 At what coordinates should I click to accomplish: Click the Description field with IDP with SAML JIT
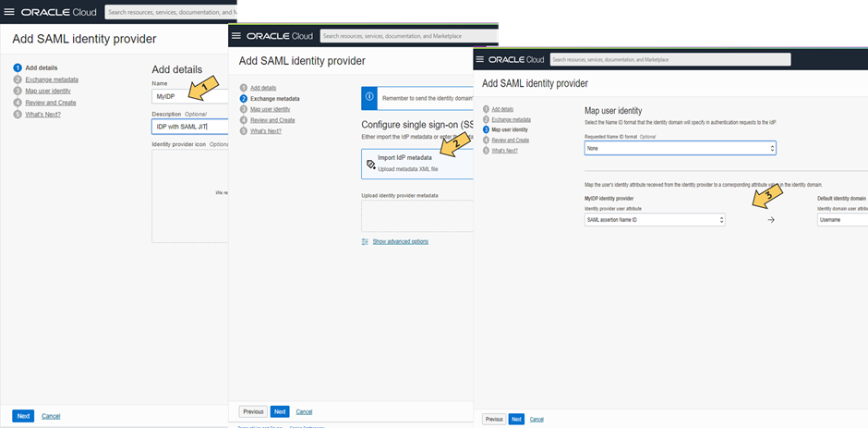(190, 127)
